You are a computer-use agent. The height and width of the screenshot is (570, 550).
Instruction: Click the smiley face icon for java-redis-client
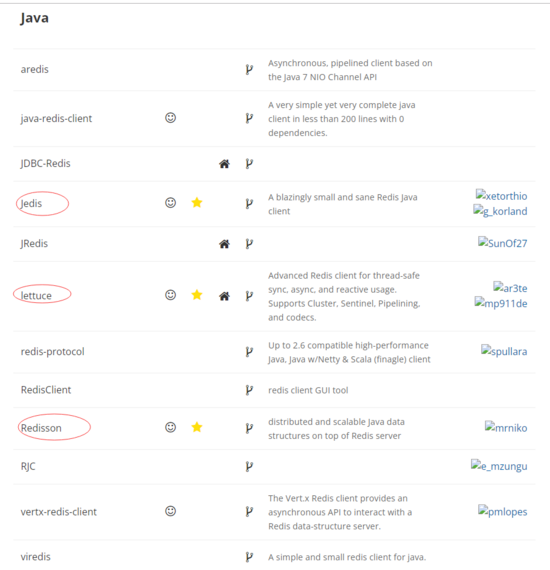pyautogui.click(x=170, y=118)
